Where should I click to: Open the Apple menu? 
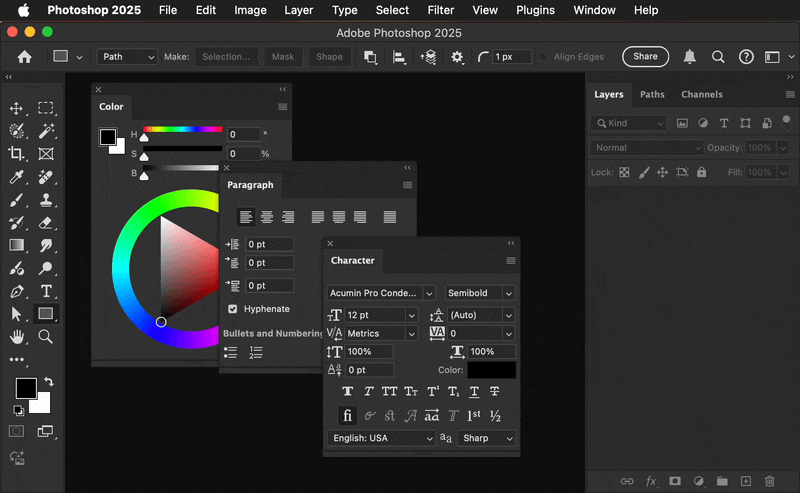(x=24, y=10)
